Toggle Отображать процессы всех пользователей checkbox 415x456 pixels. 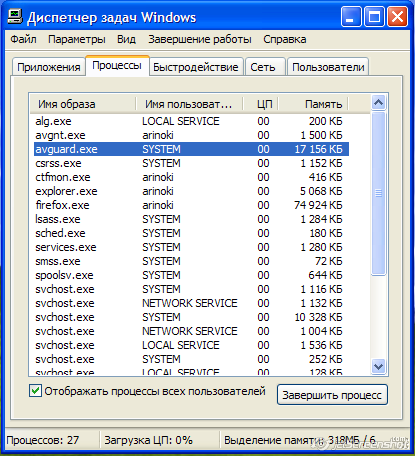(35, 391)
